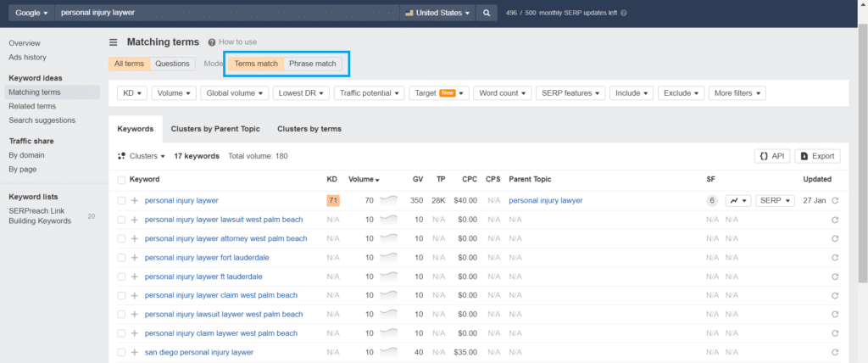The width and height of the screenshot is (868, 363).
Task: Open the SERP features filter dropdown
Action: pos(570,93)
